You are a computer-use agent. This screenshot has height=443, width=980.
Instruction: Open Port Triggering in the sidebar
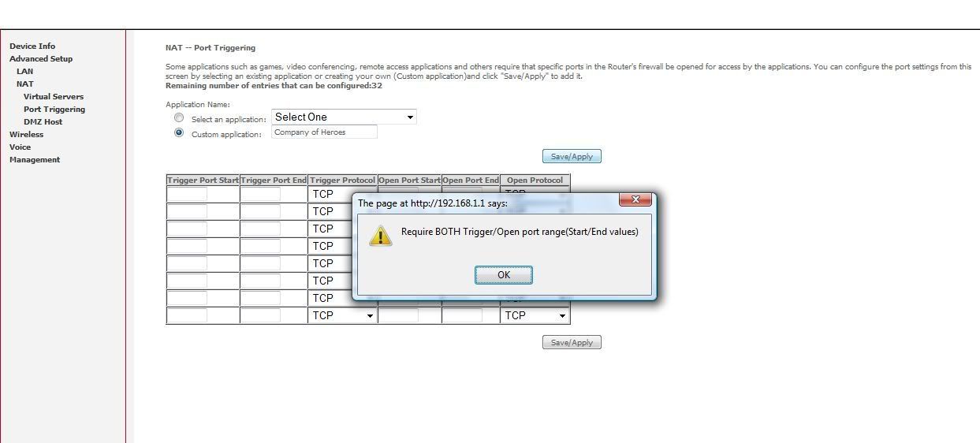point(54,109)
